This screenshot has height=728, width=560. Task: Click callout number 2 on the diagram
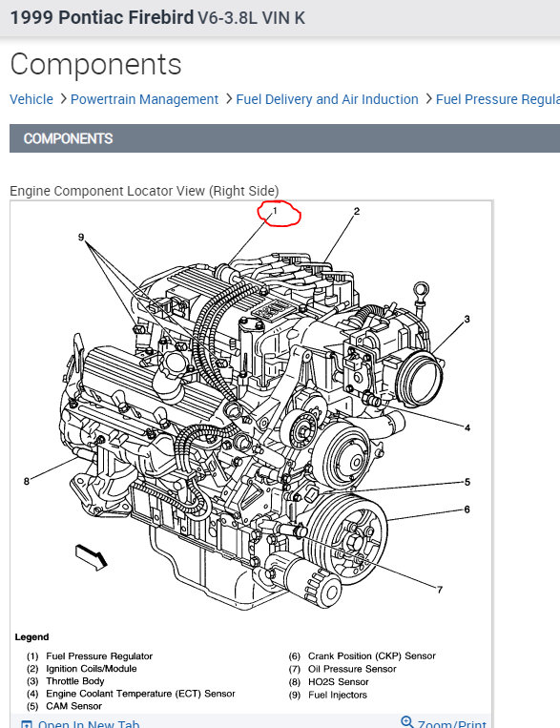pos(356,211)
